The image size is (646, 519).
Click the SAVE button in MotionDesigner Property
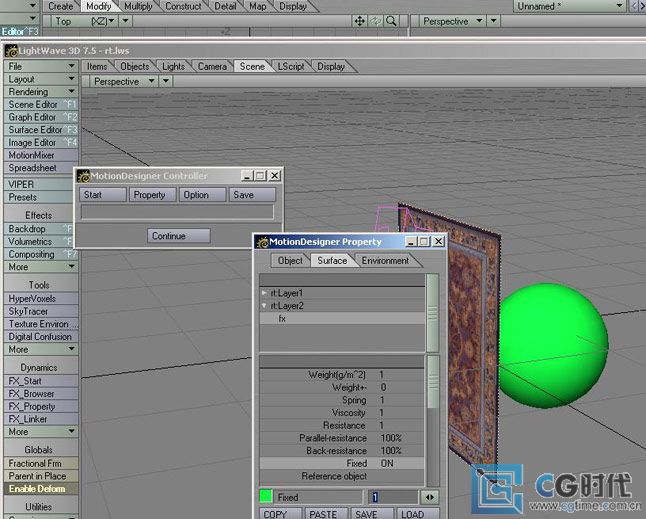coord(372,514)
